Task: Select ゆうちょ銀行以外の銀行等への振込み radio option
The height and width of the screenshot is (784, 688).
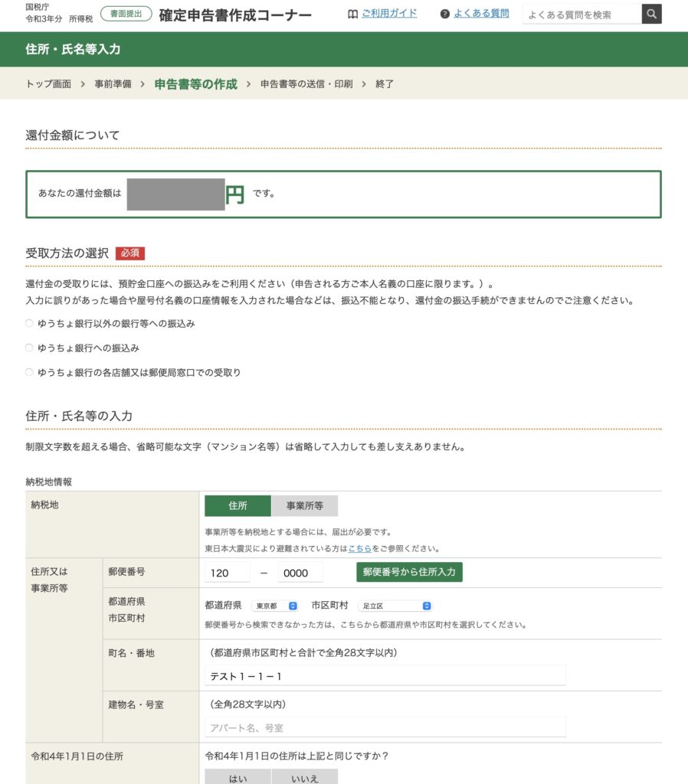Action: click(30, 324)
